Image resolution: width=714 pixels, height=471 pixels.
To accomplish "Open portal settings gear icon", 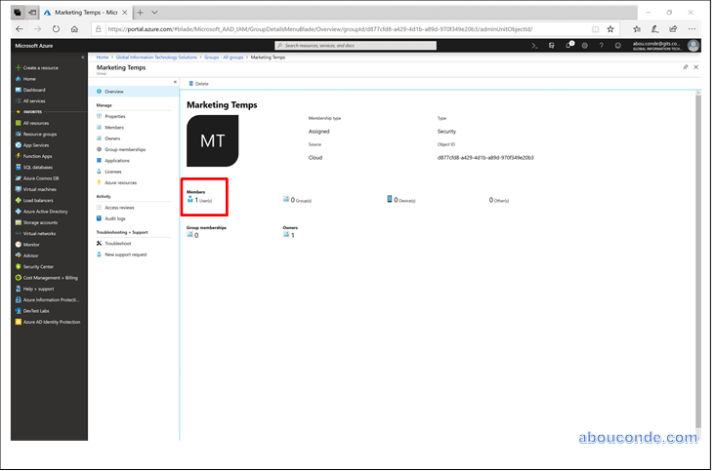I will click(x=586, y=45).
